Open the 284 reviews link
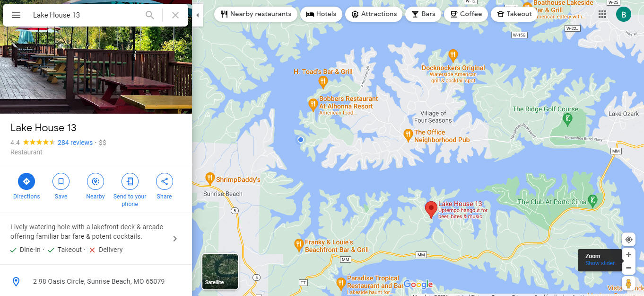Viewport: 644px width, 296px height. (75, 143)
